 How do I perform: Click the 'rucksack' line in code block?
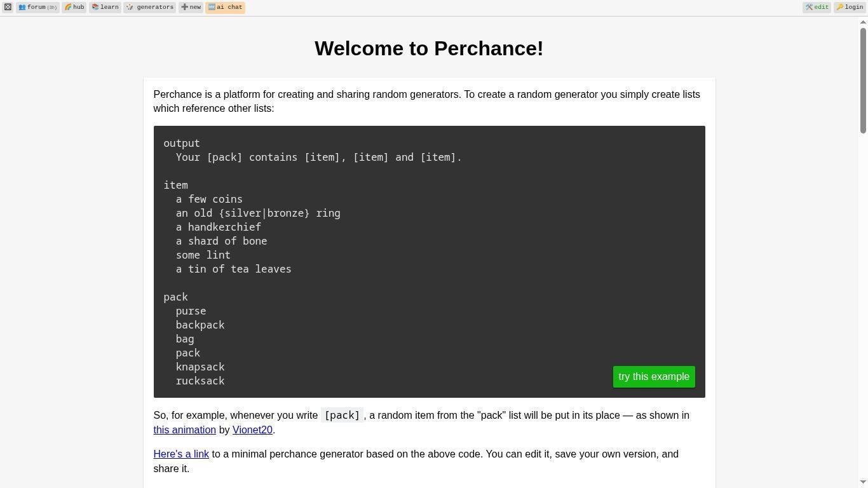(200, 381)
